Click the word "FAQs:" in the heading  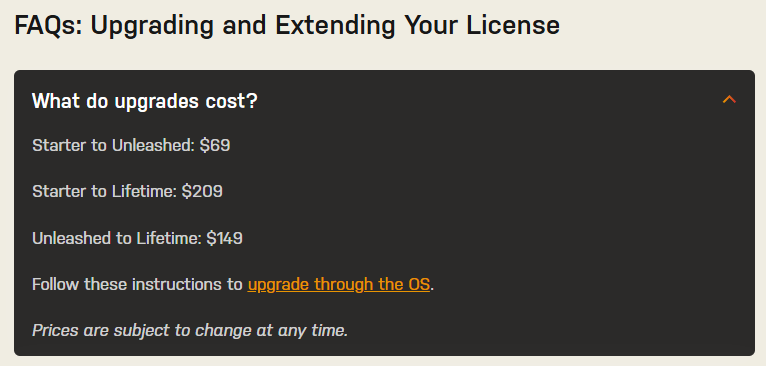tap(48, 26)
